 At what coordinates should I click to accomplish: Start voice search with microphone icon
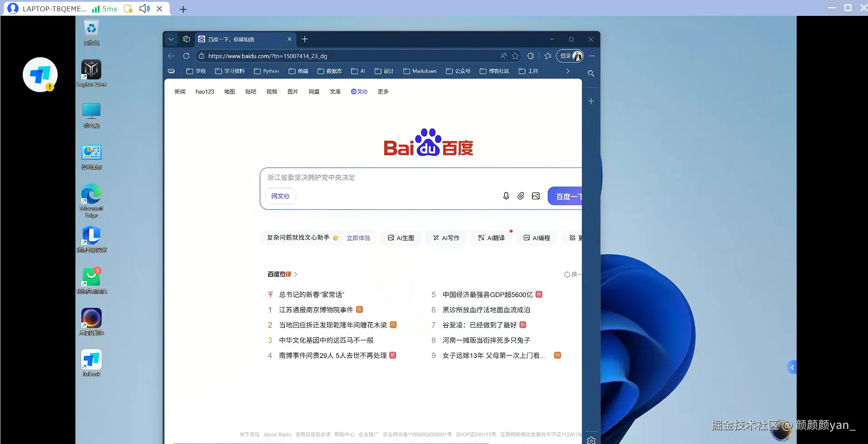click(x=506, y=196)
